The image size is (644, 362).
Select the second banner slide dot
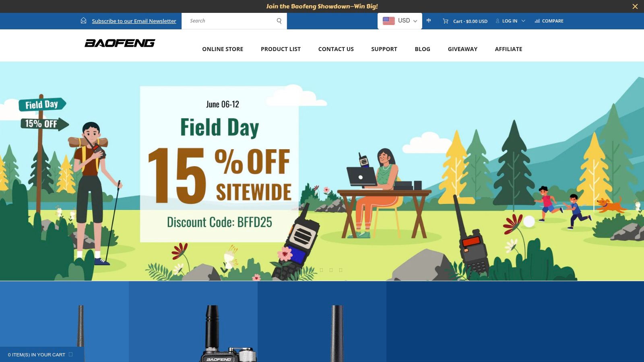pyautogui.click(x=331, y=270)
